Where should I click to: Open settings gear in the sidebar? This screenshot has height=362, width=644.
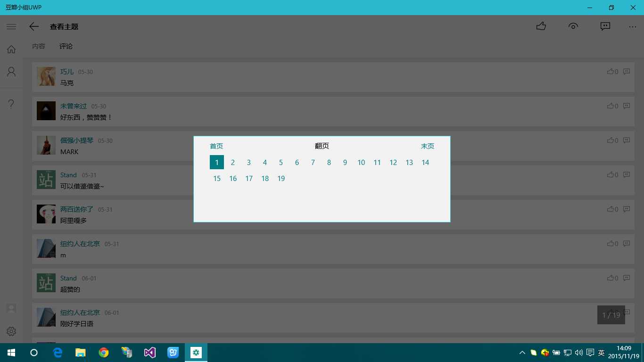click(x=11, y=331)
